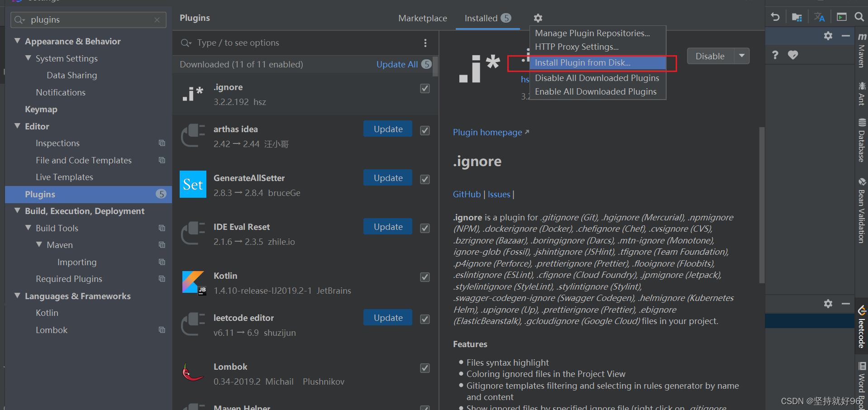Open search everywhere magnifier icon

click(859, 17)
